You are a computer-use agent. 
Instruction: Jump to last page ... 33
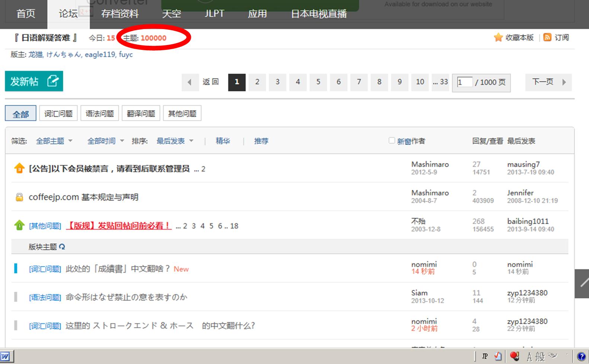tap(440, 82)
